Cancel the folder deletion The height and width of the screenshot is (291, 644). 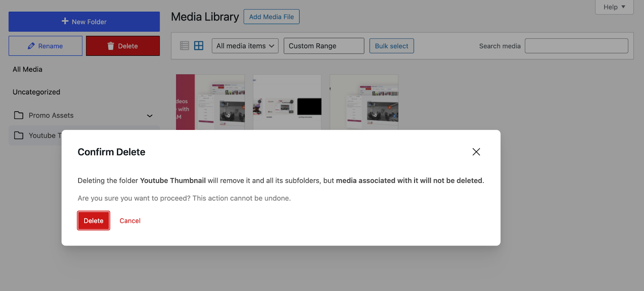click(130, 221)
